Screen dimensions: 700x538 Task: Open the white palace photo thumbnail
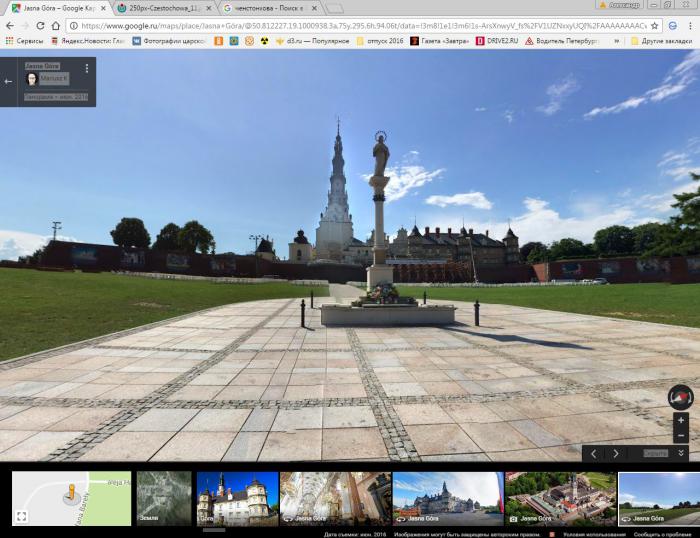coord(237,498)
